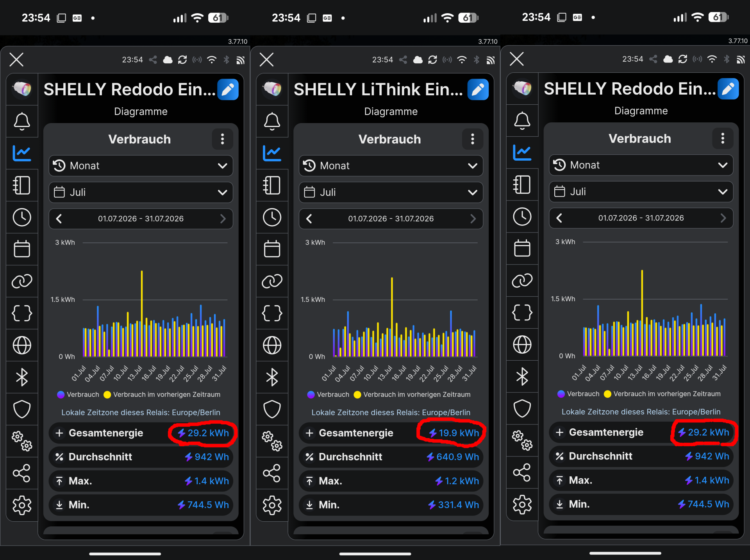Select chart icon in middle panel sidebar

click(x=272, y=153)
